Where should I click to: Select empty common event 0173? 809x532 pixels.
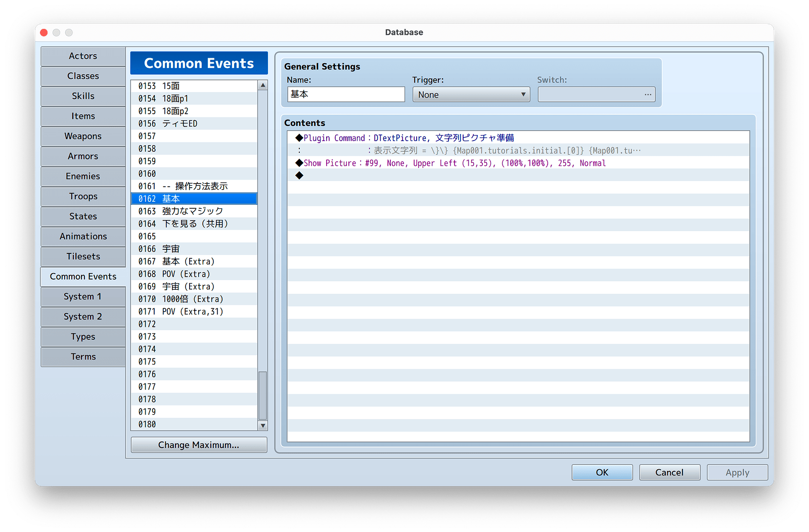(x=194, y=336)
